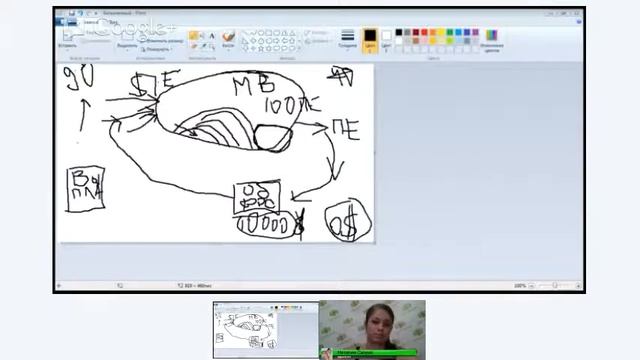
Task: Switch to the View ribbon tab
Action: (113, 22)
